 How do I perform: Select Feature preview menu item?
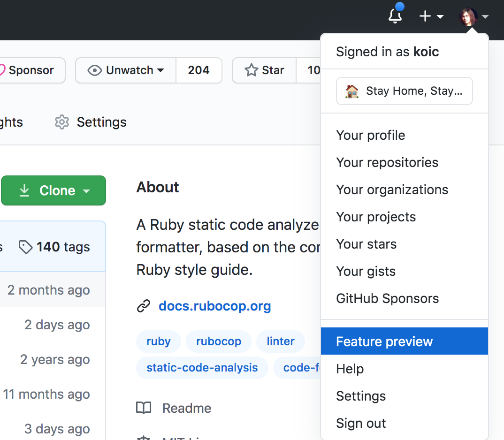coord(384,341)
